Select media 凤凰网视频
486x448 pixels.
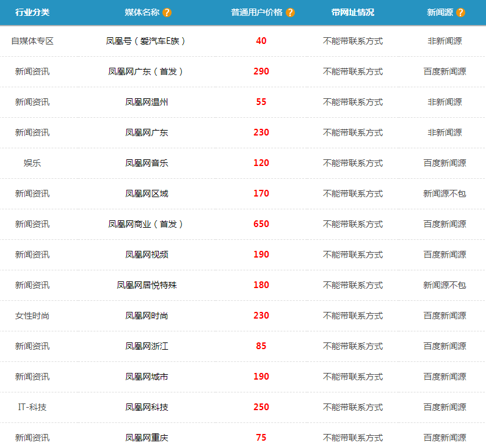pyautogui.click(x=147, y=255)
